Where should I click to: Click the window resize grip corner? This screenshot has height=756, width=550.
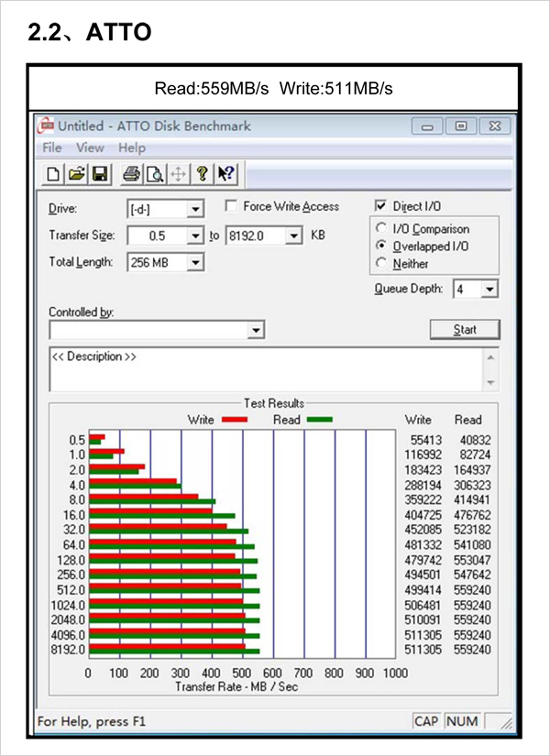tap(505, 723)
